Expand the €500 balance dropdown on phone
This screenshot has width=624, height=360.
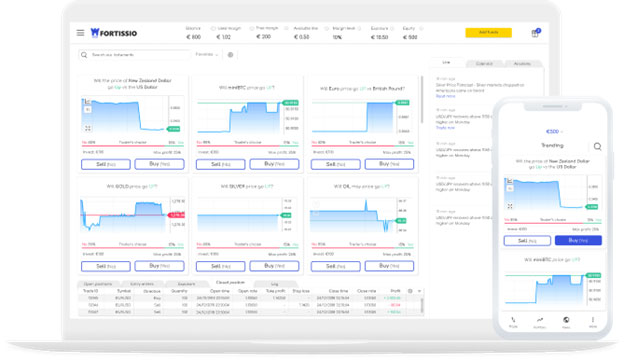point(554,131)
